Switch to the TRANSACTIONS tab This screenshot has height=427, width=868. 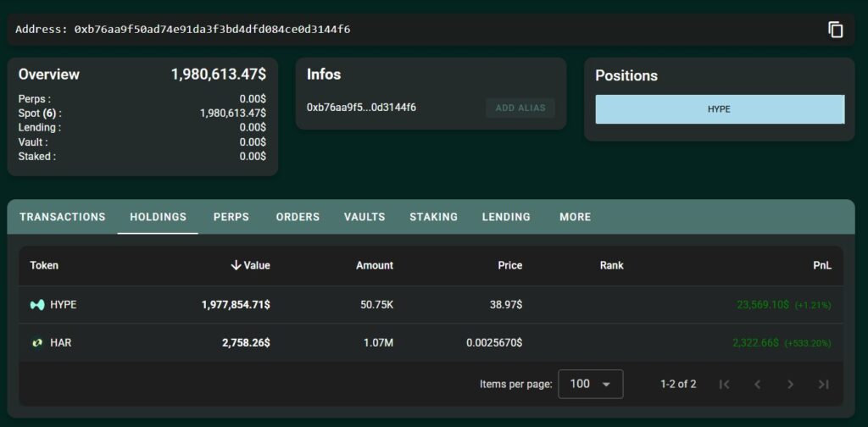63,217
